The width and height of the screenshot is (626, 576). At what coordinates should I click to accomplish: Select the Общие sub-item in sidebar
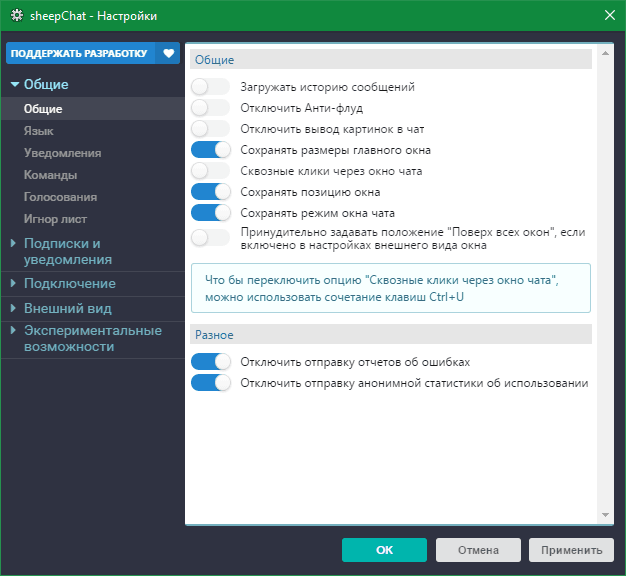tap(93, 109)
